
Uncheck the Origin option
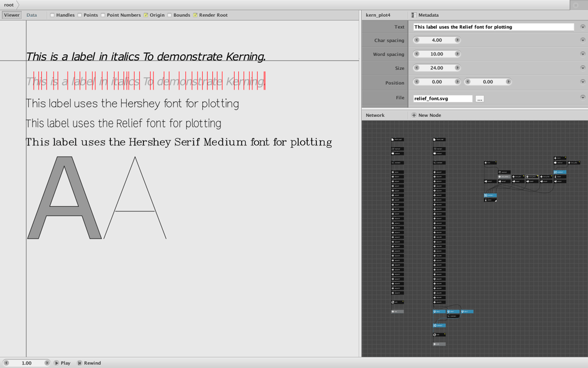point(146,15)
